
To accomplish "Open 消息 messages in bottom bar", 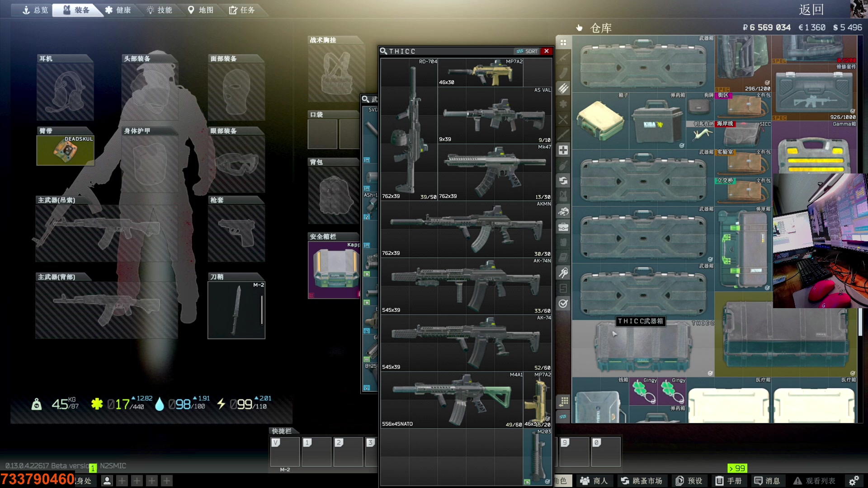I will (767, 481).
